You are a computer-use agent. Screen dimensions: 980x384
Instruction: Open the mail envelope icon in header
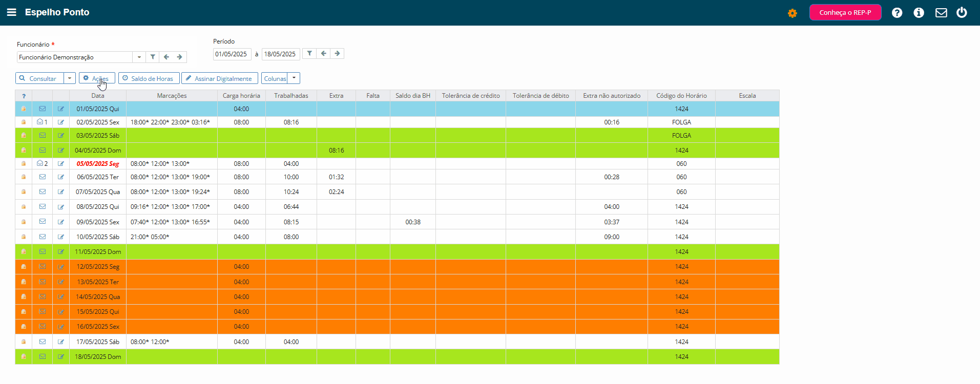[941, 13]
